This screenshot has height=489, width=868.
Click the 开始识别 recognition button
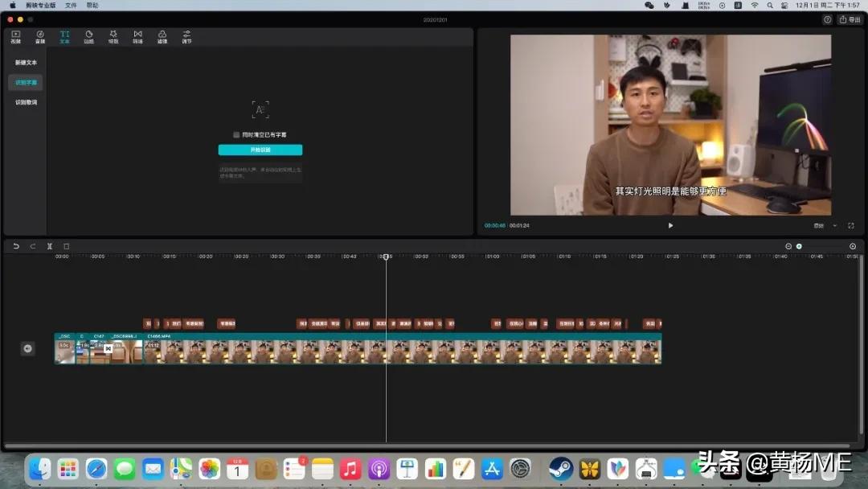pyautogui.click(x=260, y=150)
